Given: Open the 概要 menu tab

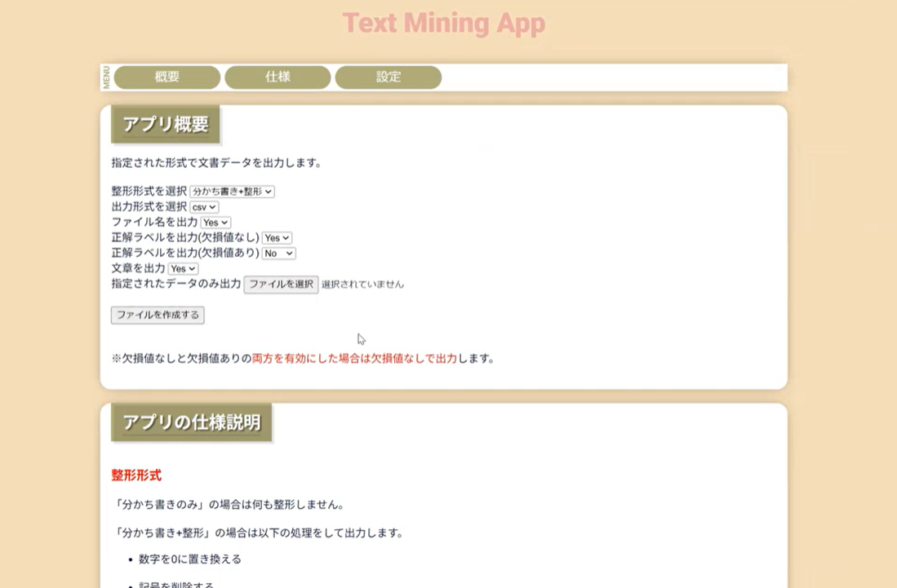Looking at the screenshot, I should (x=167, y=77).
